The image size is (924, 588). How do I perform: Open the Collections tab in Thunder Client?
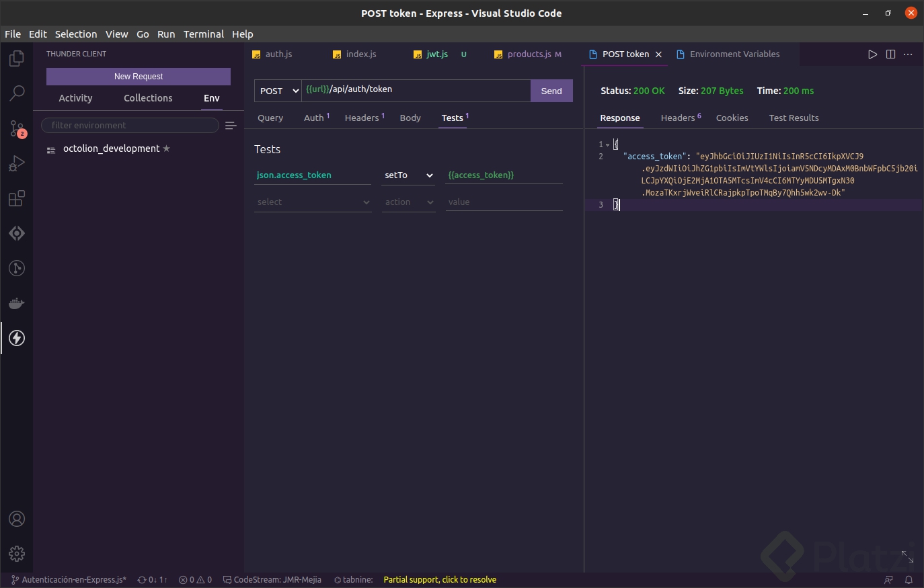[x=148, y=98]
